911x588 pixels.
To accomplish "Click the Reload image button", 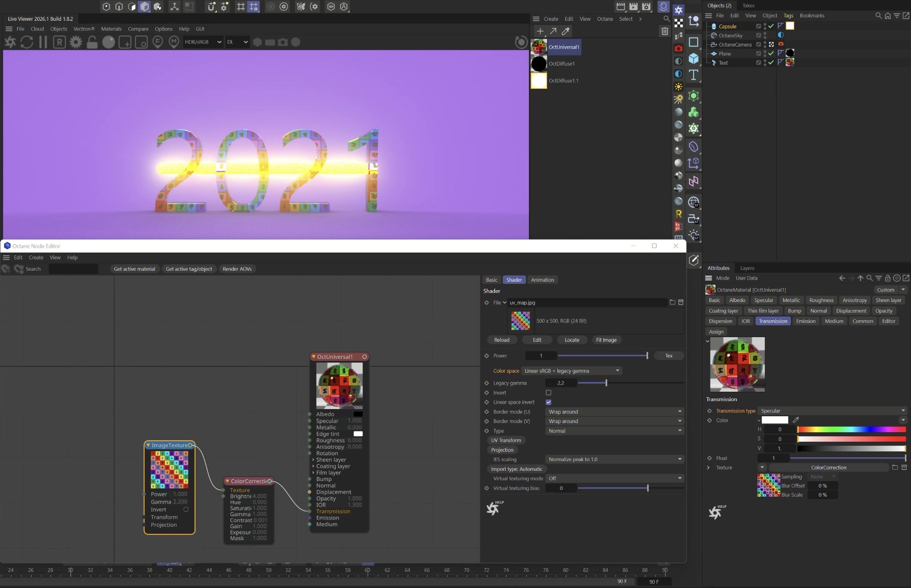I will pos(501,340).
